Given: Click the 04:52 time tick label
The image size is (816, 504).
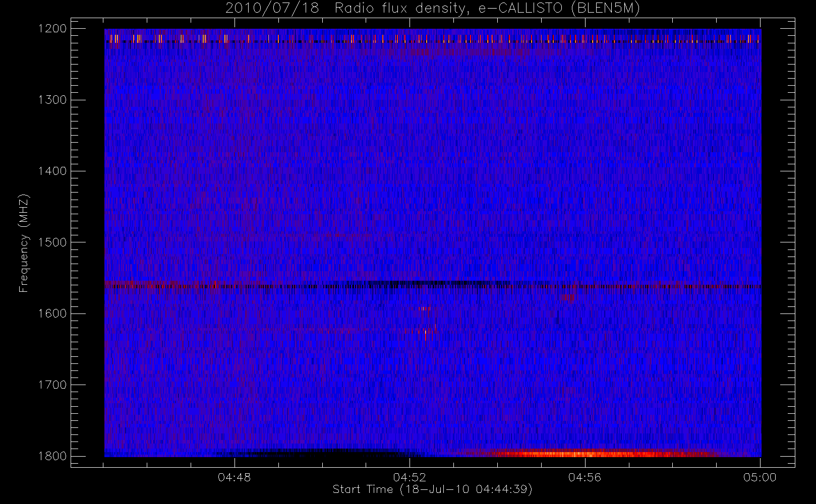Looking at the screenshot, I should click(x=410, y=477).
